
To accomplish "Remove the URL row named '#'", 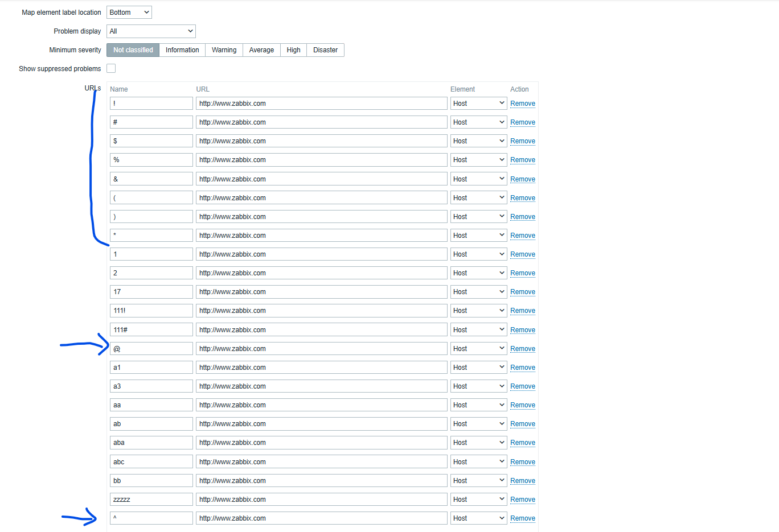I will (x=523, y=122).
